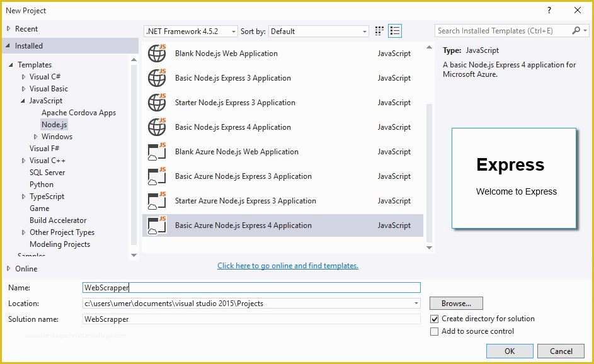This screenshot has height=364, width=594.
Task: Expand the Visual C++ node
Action: point(23,161)
